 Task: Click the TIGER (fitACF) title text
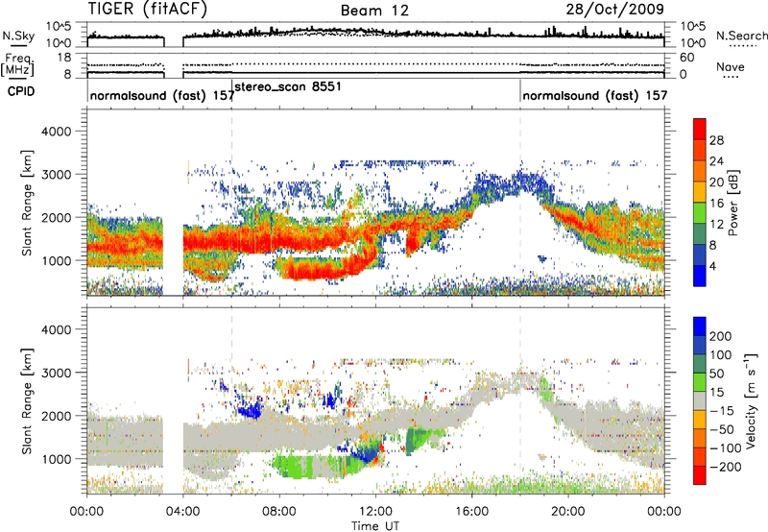[148, 9]
